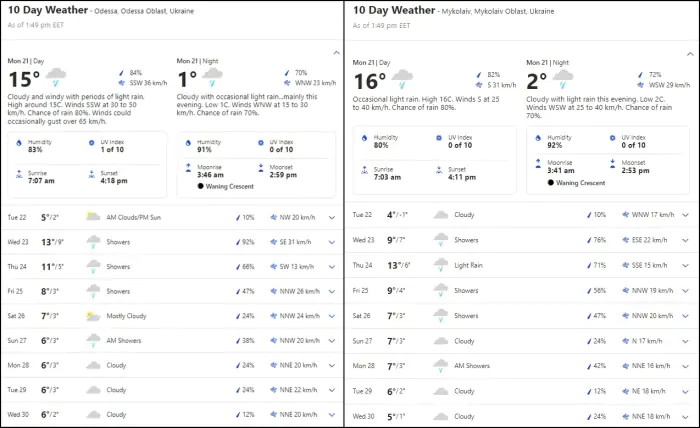This screenshot has width=700, height=428.
Task: Expand Mykolaiv's Tue 22 Cloudy row
Action: coord(685,215)
